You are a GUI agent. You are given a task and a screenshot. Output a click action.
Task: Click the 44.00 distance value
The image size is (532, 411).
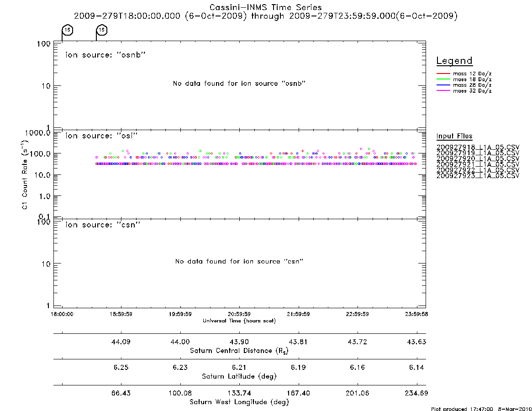[x=180, y=342]
